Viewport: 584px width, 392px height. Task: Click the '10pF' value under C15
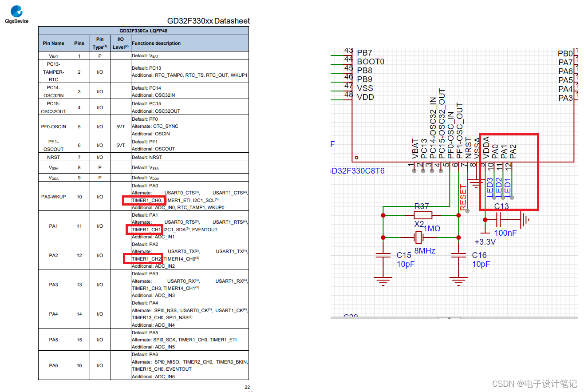coord(406,264)
